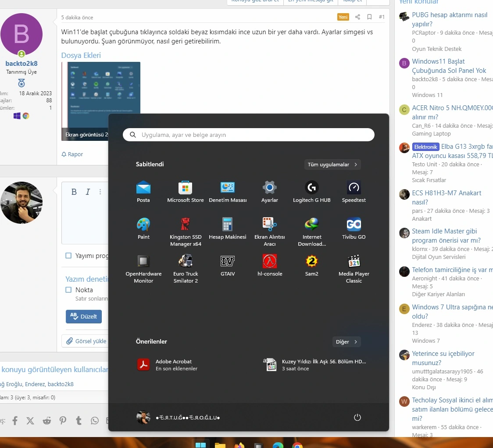Viewport: 493px width, 448px height.
Task: Toggle italic in the reply editor
Action: 88,192
